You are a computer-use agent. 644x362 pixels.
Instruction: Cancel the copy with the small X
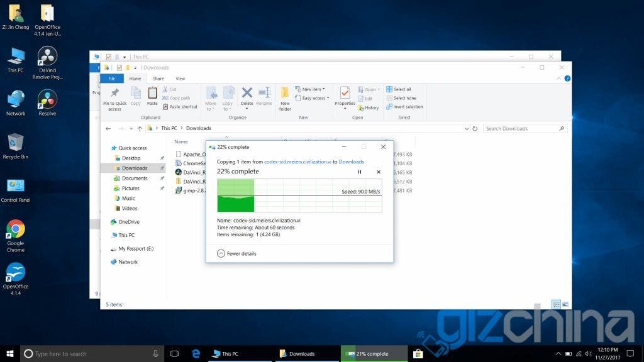(x=379, y=172)
